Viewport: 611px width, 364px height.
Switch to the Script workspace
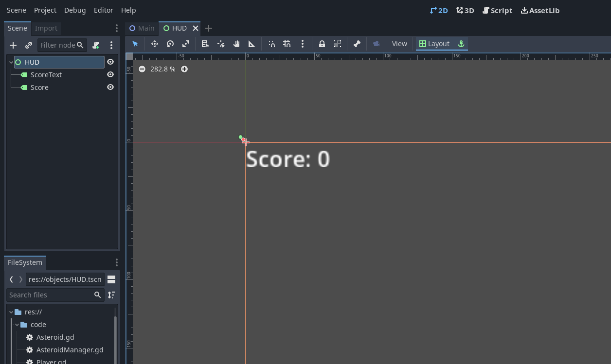point(497,10)
